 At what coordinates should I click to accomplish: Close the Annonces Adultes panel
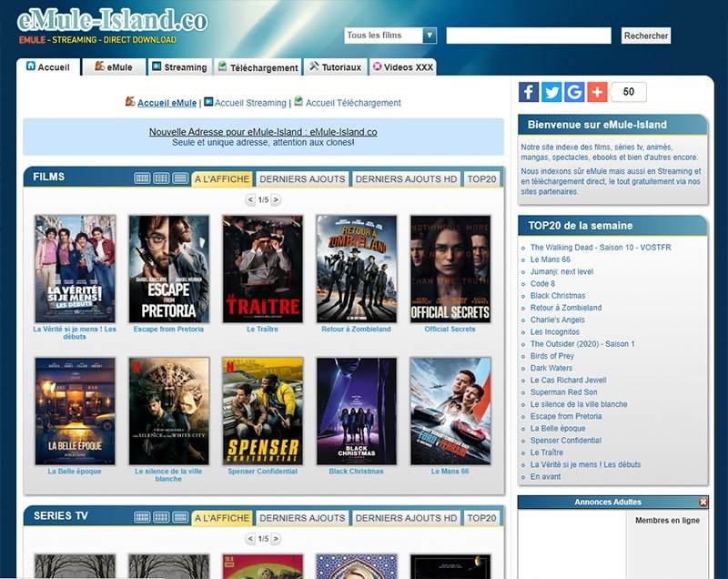pyautogui.click(x=703, y=502)
